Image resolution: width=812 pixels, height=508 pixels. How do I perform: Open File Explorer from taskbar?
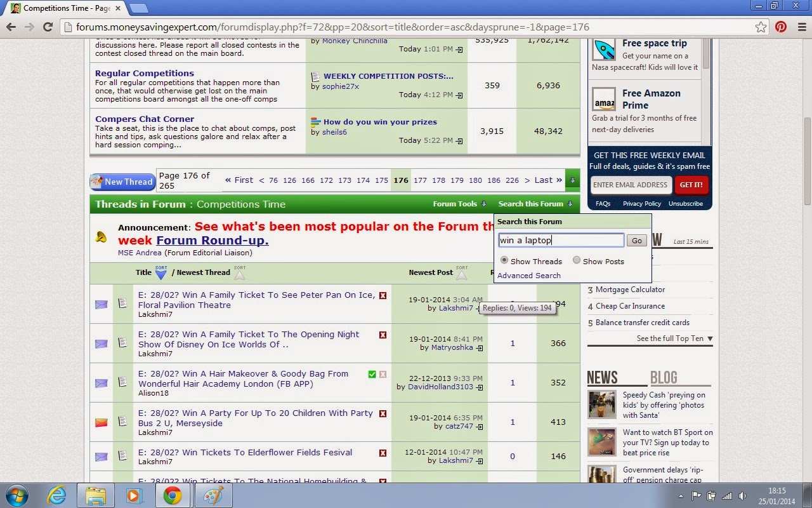pos(95,495)
